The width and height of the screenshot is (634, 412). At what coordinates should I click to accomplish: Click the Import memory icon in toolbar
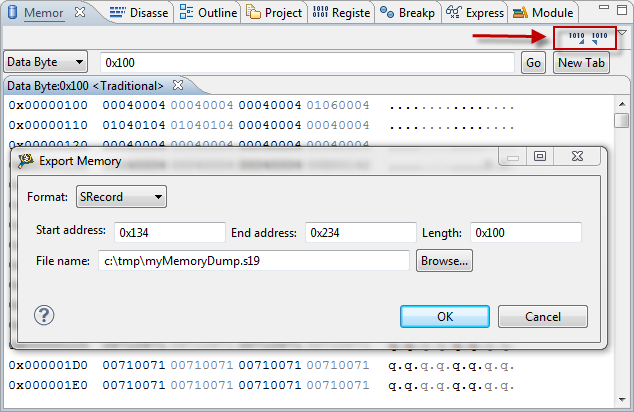576,38
